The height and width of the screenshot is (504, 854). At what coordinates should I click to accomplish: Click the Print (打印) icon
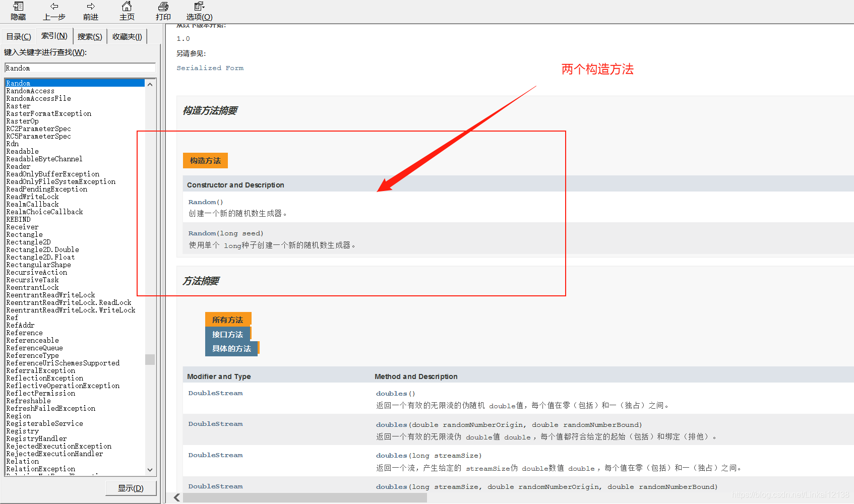[x=163, y=7]
